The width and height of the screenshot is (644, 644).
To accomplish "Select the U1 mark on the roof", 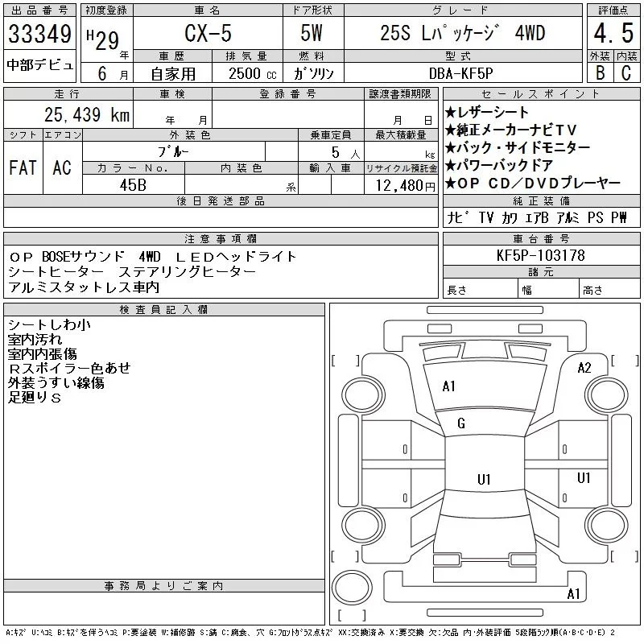I will pos(484,479).
